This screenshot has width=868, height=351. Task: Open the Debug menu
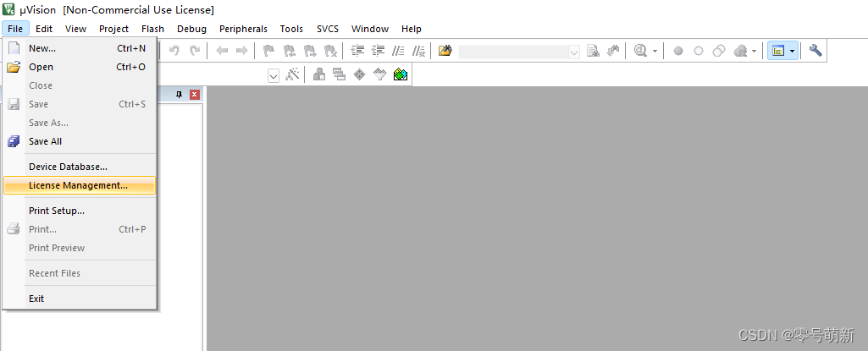[192, 29]
